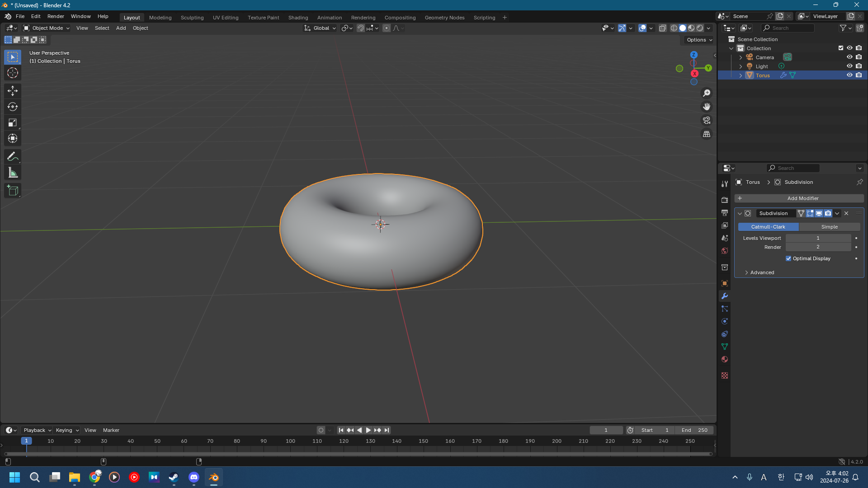This screenshot has height=488, width=868.
Task: Toggle the camera view icon
Action: click(x=707, y=120)
